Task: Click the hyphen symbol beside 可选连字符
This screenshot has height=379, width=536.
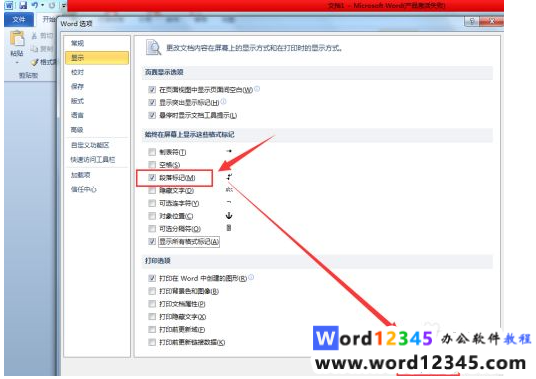Action: (x=229, y=202)
